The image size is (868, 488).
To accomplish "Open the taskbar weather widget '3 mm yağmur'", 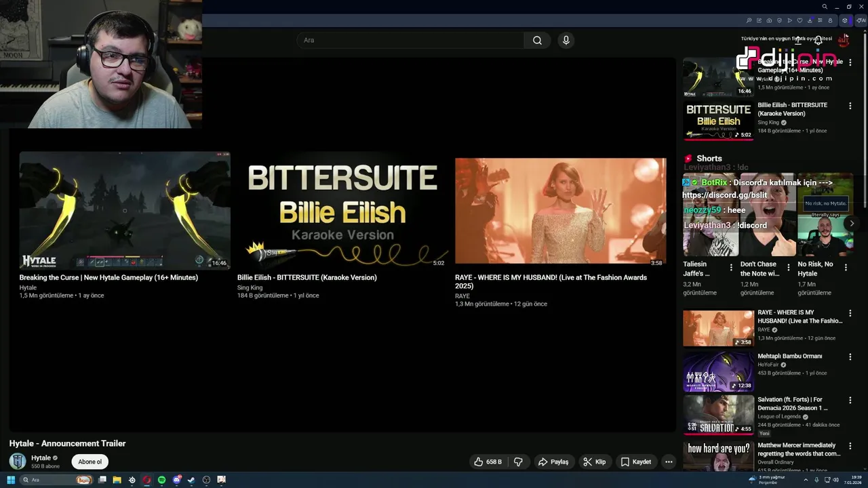I will [766, 480].
